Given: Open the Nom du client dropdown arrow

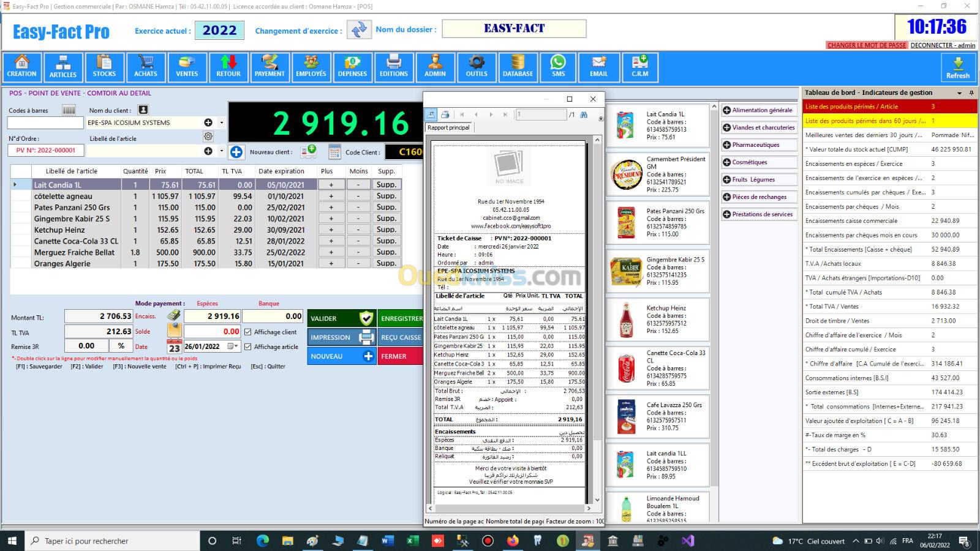Looking at the screenshot, I should (222, 122).
